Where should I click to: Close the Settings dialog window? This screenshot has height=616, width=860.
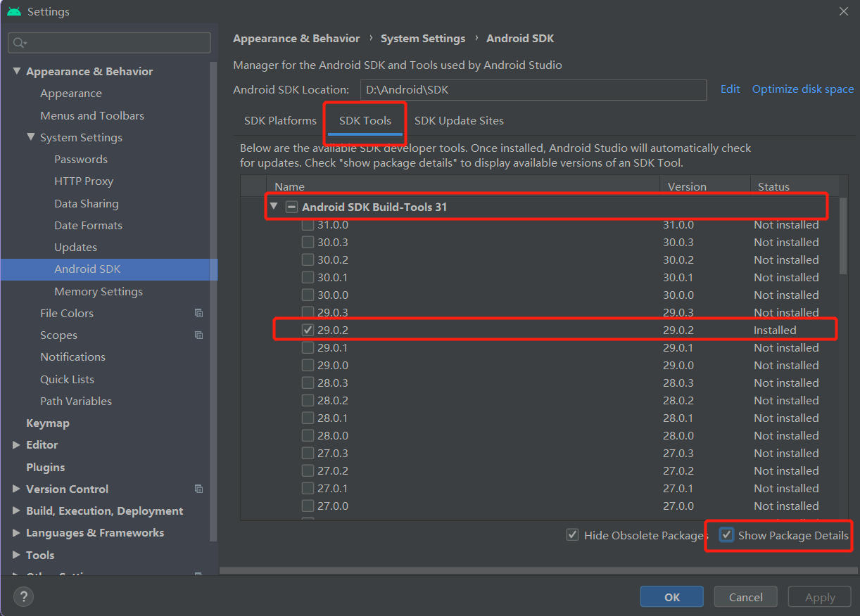844,12
